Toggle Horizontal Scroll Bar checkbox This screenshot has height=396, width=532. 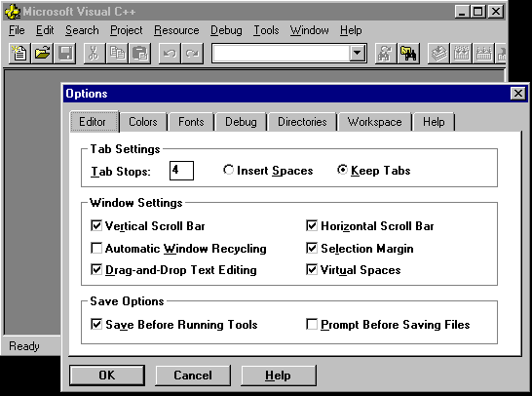tap(312, 225)
